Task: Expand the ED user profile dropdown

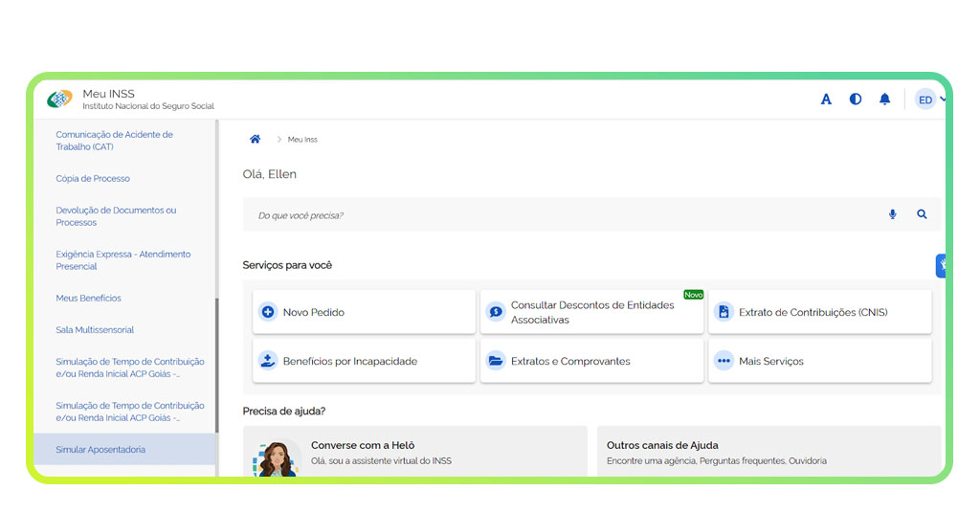Action: point(930,100)
